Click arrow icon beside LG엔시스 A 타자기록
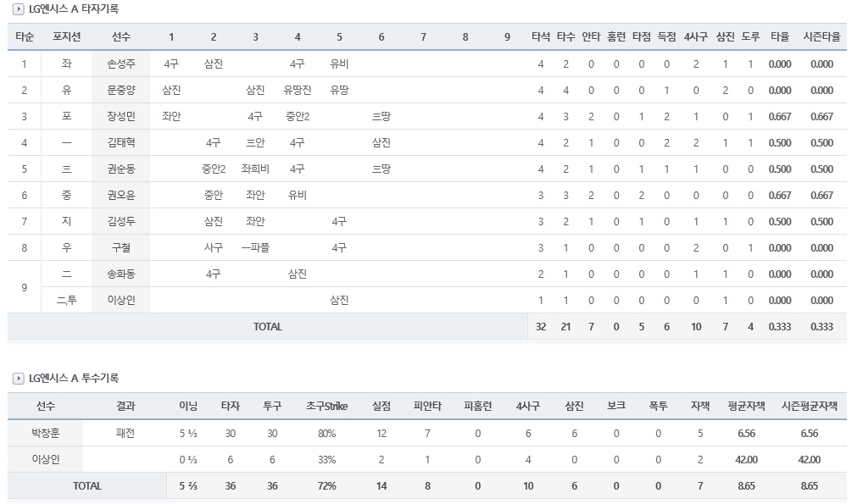This screenshot has height=504, width=852. click(x=19, y=9)
